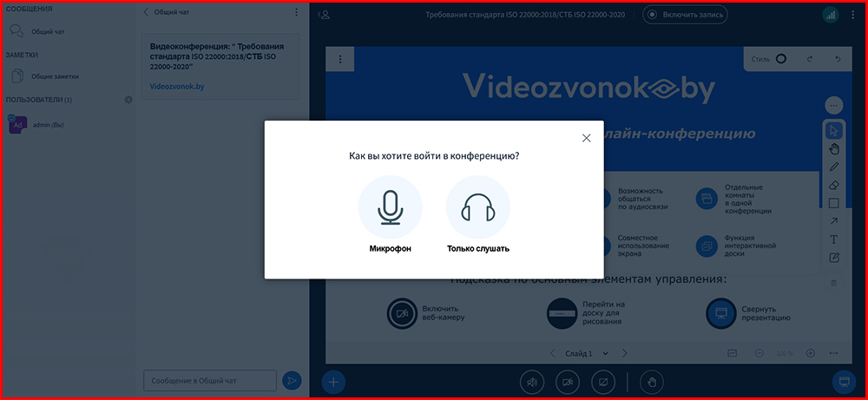Go to next slide
Image resolution: width=868 pixels, height=400 pixels.
point(624,353)
